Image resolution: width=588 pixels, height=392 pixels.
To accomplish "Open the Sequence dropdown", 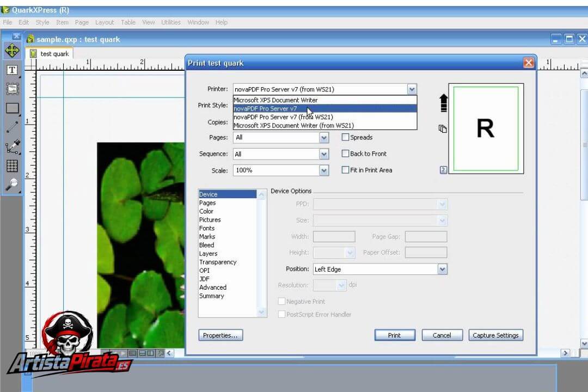I will coord(324,154).
